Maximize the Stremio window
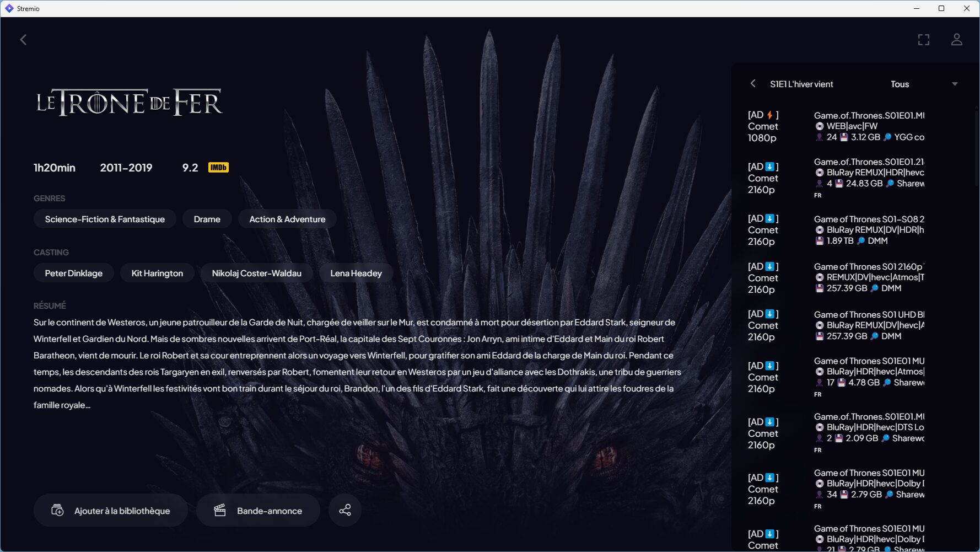The image size is (980, 552). tap(941, 8)
